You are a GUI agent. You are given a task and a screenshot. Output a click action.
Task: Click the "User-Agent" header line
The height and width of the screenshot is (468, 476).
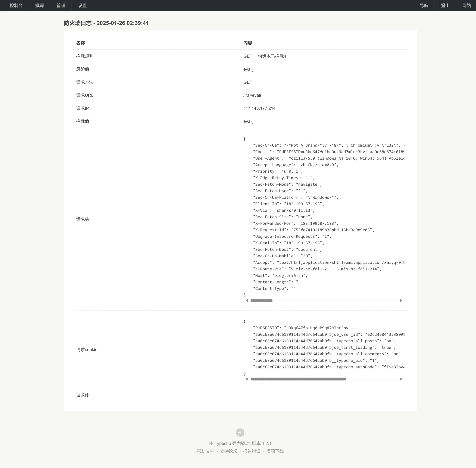coord(329,158)
